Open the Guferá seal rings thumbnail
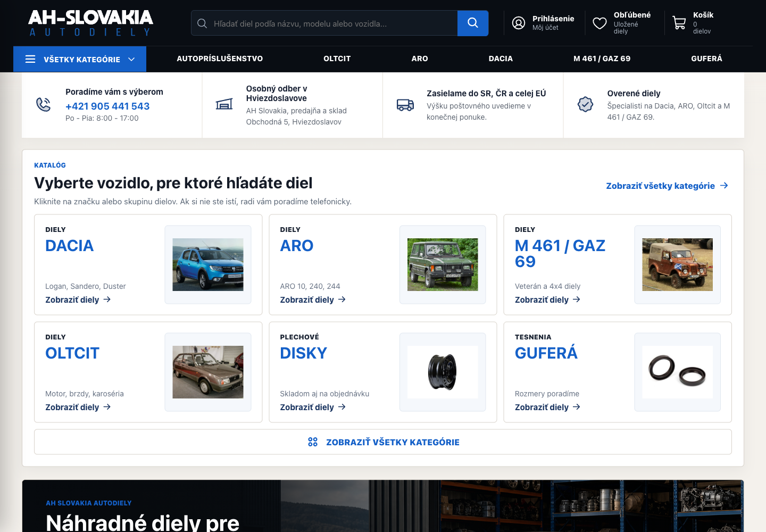 click(x=678, y=372)
